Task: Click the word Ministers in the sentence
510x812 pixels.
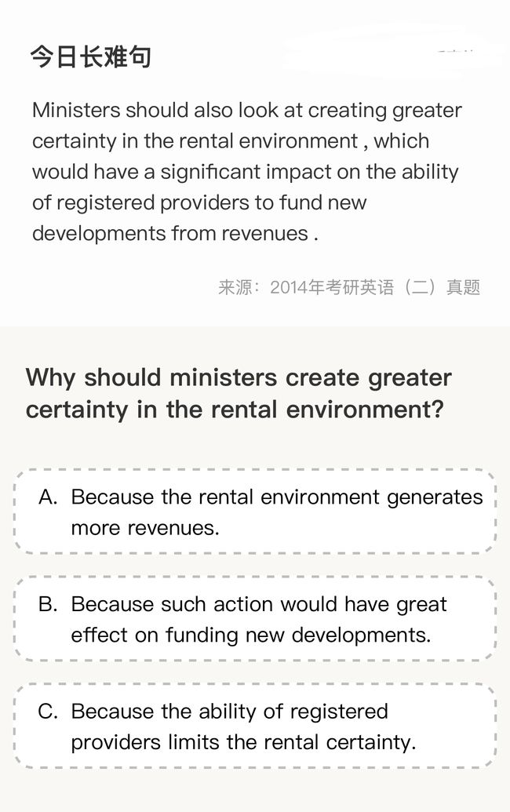Action: pyautogui.click(x=76, y=111)
